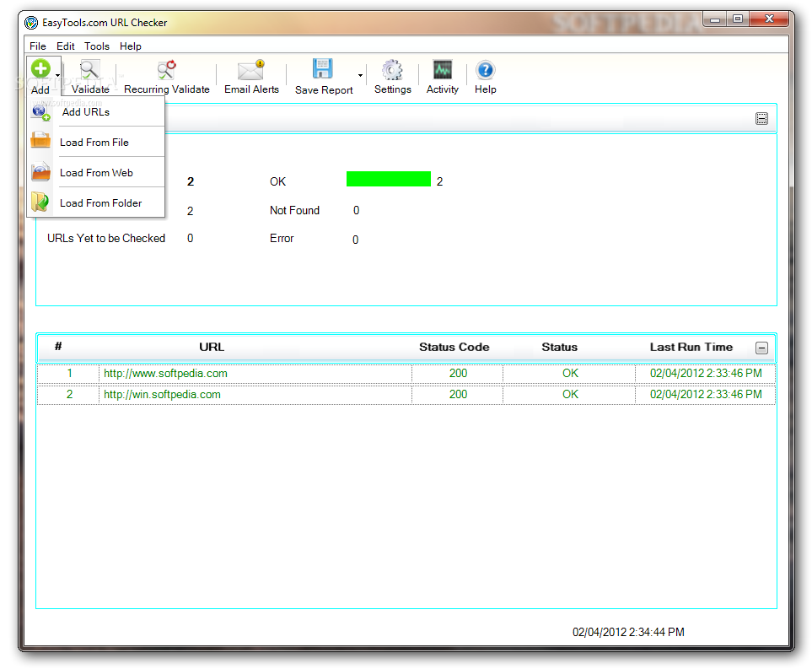Click the Add URLs globe icon
This screenshot has height=669, width=812.
pos(40,112)
